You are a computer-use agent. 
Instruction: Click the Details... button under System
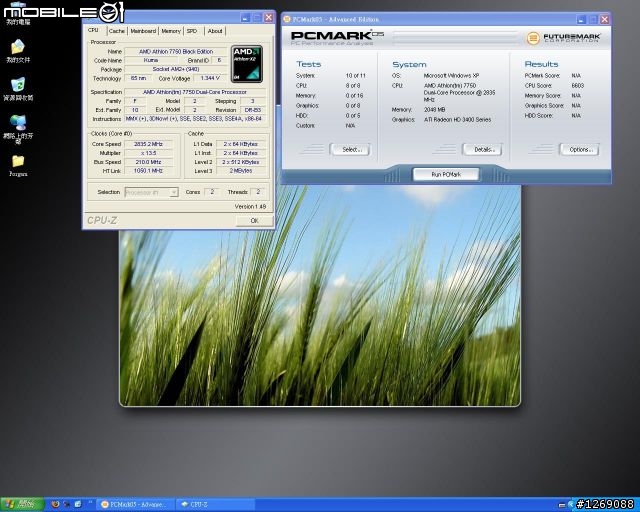pyautogui.click(x=482, y=149)
